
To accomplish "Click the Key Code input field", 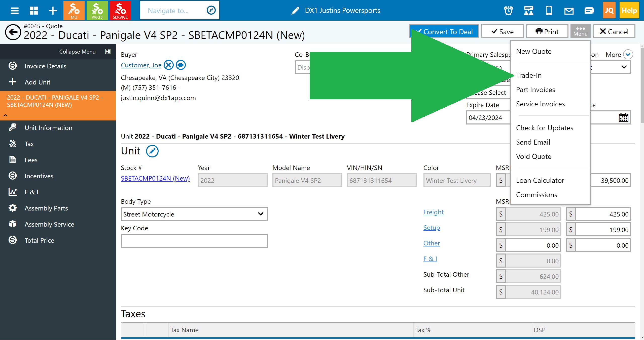I will pos(194,241).
